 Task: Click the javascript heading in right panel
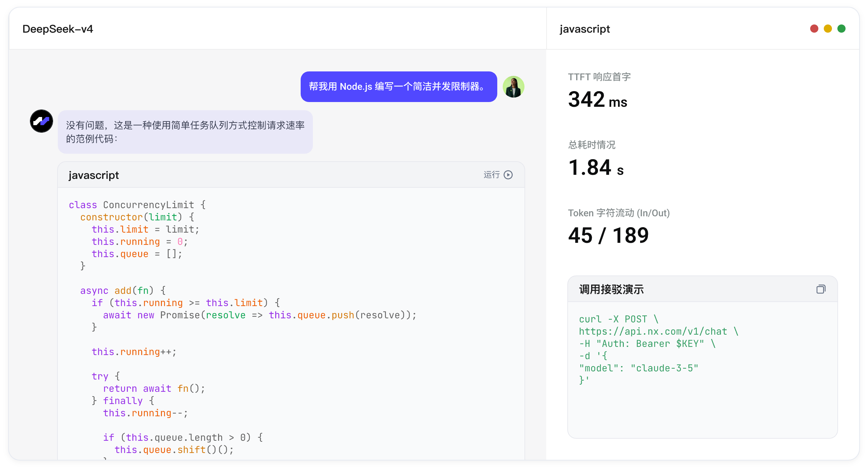pyautogui.click(x=585, y=29)
